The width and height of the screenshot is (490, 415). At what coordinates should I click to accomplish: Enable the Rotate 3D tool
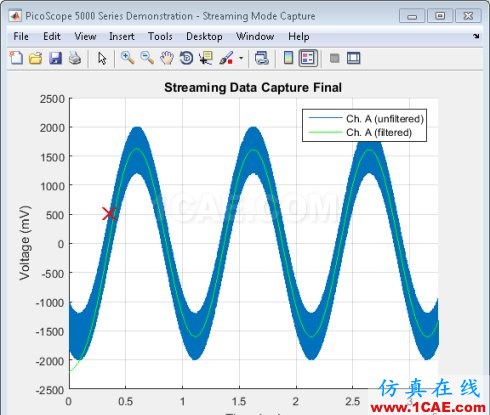coord(186,58)
